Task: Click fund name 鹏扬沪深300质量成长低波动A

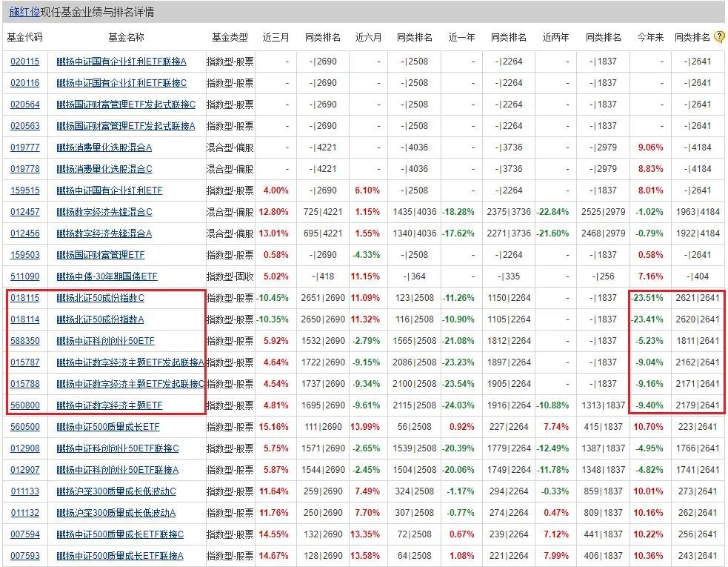Action: pos(116,513)
